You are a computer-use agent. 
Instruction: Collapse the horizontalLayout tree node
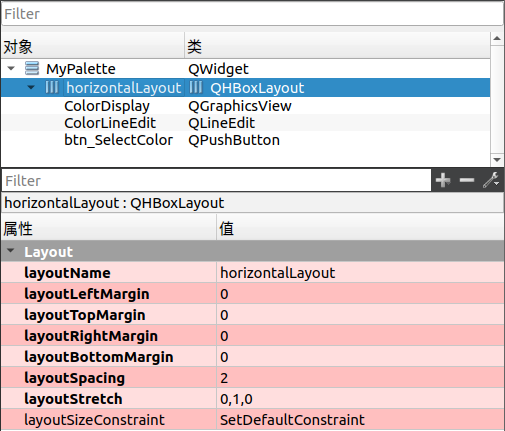pos(31,87)
